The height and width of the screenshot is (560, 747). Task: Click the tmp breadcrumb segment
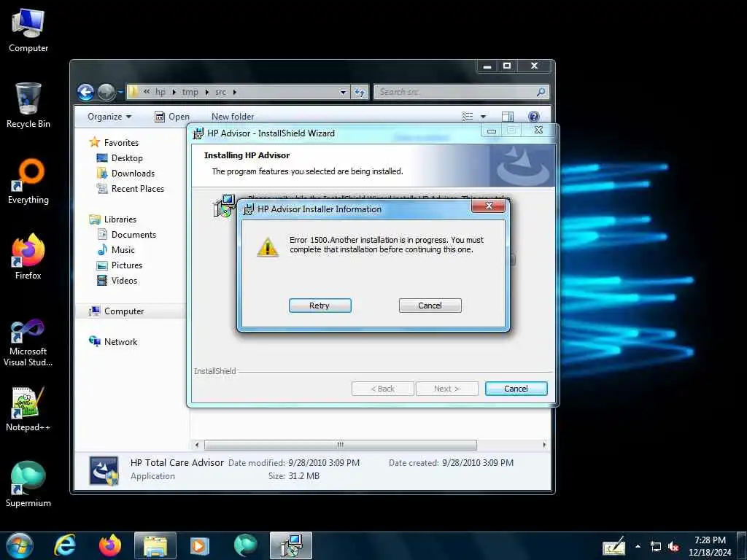coord(190,92)
